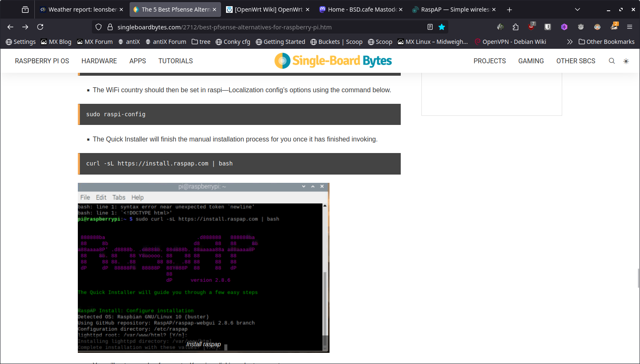Open the Conky cfg bookmark
Screen dimensions: 640x364
pyautogui.click(x=233, y=42)
